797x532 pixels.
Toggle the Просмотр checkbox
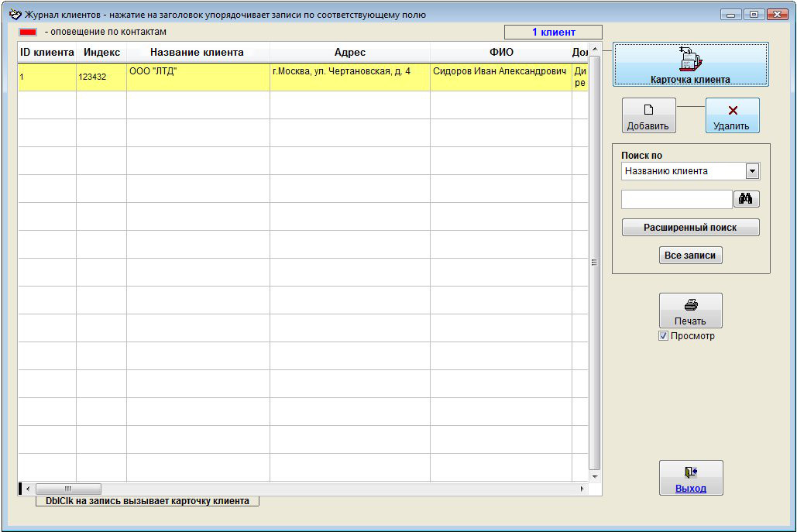[663, 336]
